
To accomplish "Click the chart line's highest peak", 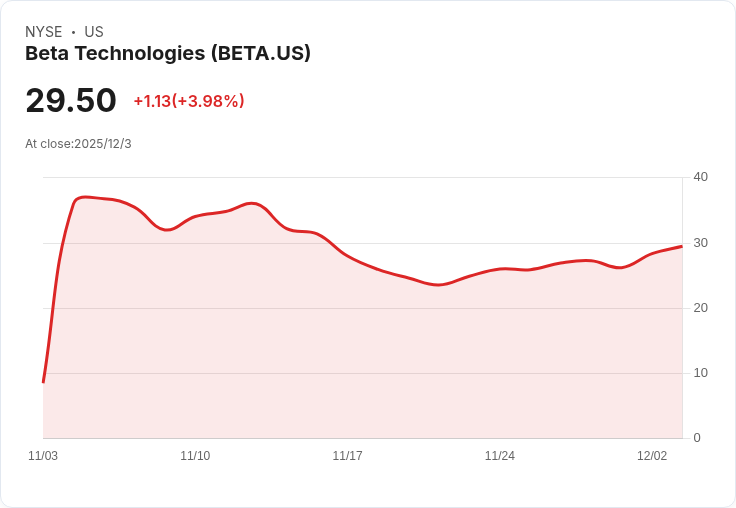I will pos(86,197).
